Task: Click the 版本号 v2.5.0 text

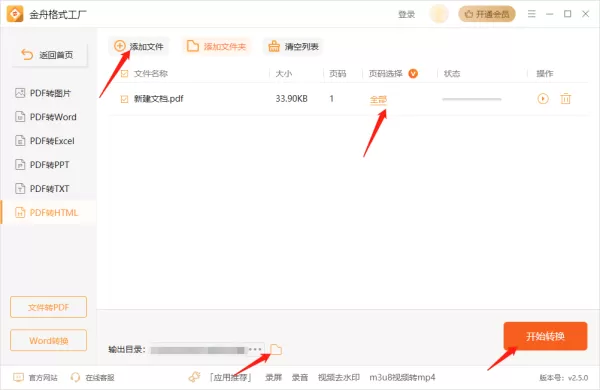Action: click(564, 378)
